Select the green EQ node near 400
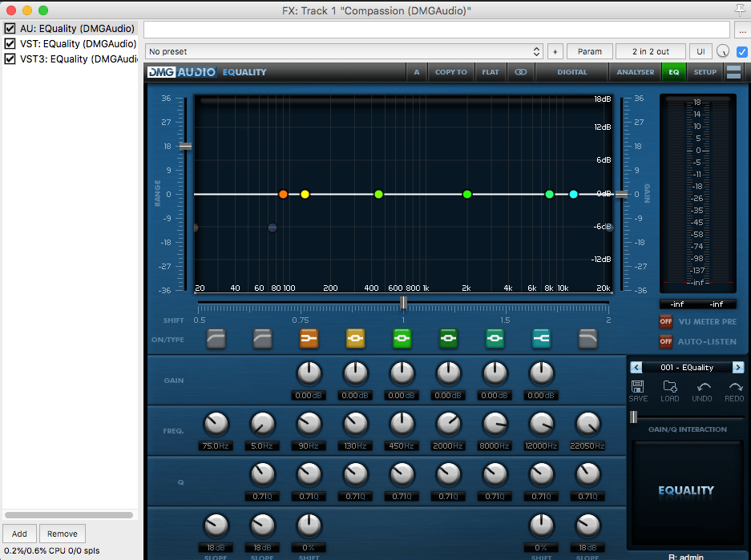751x560 pixels. 378,194
